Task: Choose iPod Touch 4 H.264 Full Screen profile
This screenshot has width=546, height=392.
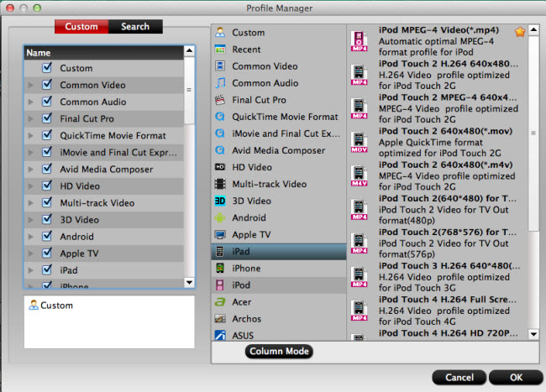Action: click(437, 311)
